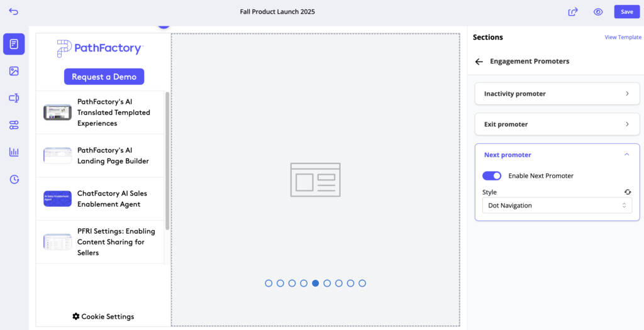Viewport: 644px width, 330px height.
Task: Click the Request a Demo button
Action: coord(104,77)
